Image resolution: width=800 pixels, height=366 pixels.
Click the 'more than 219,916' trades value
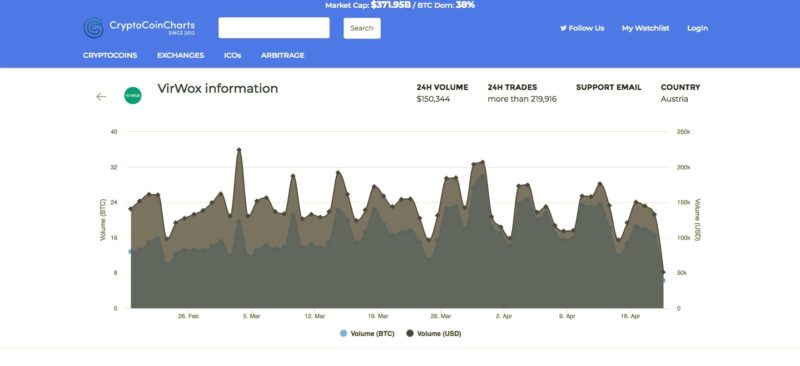click(x=522, y=99)
